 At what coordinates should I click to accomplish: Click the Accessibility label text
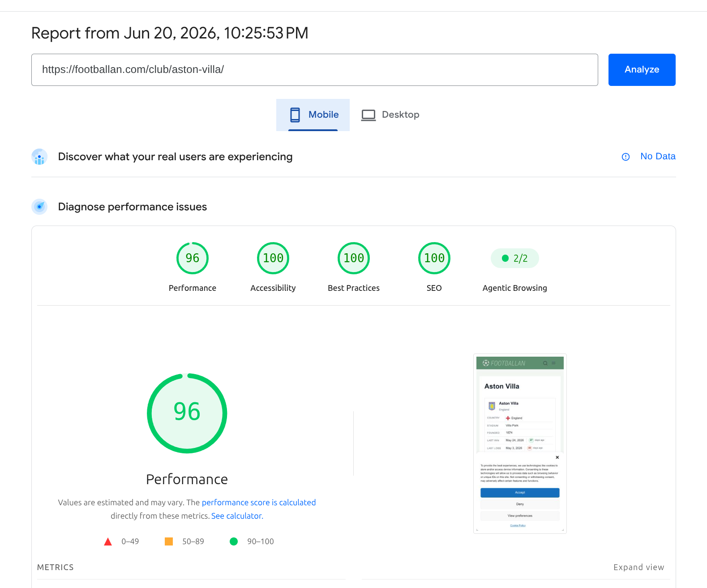pyautogui.click(x=273, y=288)
